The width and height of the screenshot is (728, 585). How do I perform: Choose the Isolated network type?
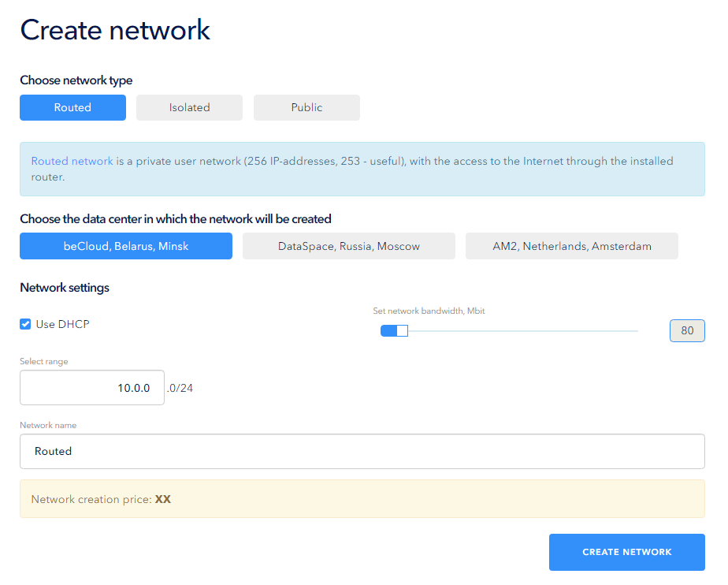[189, 107]
